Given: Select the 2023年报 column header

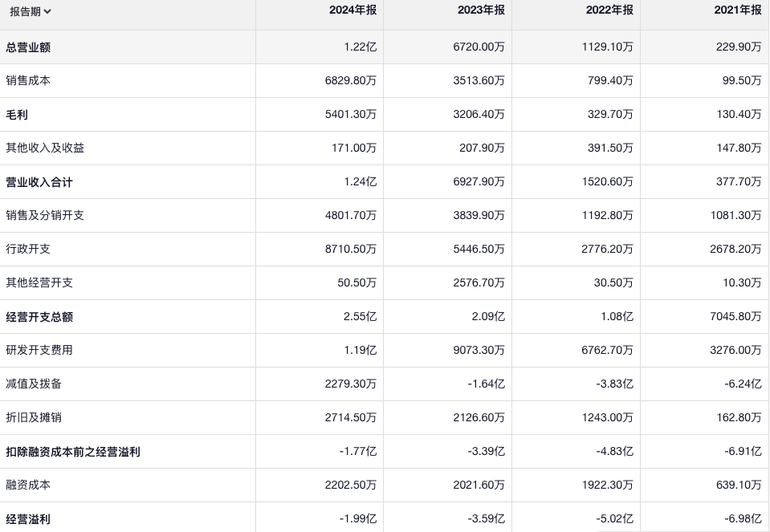Looking at the screenshot, I should pyautogui.click(x=481, y=10).
